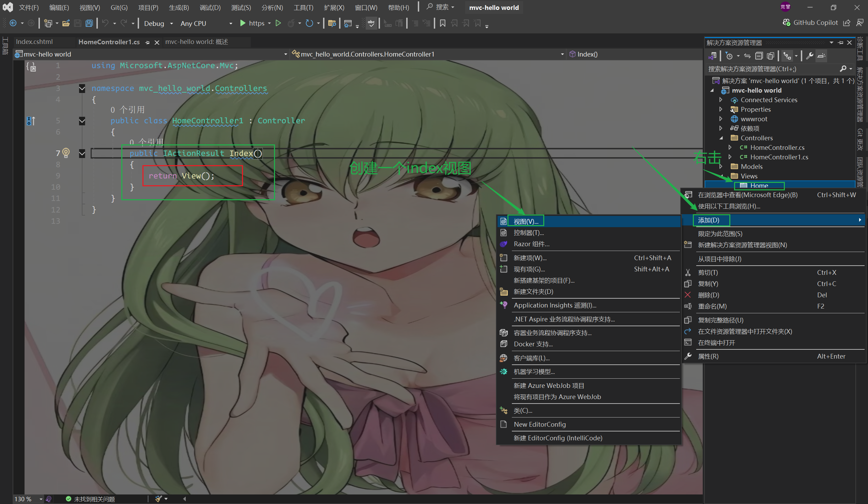Click the magnifier icon in Solution Explorer search
Screen dimensions: 868x504
(x=843, y=69)
